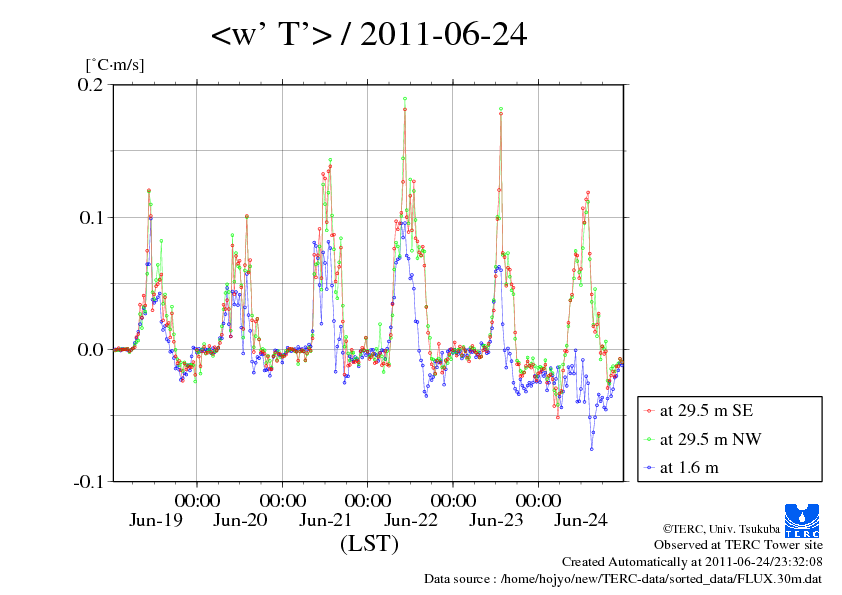Click the Jun-22 highest peak data point

click(x=405, y=99)
